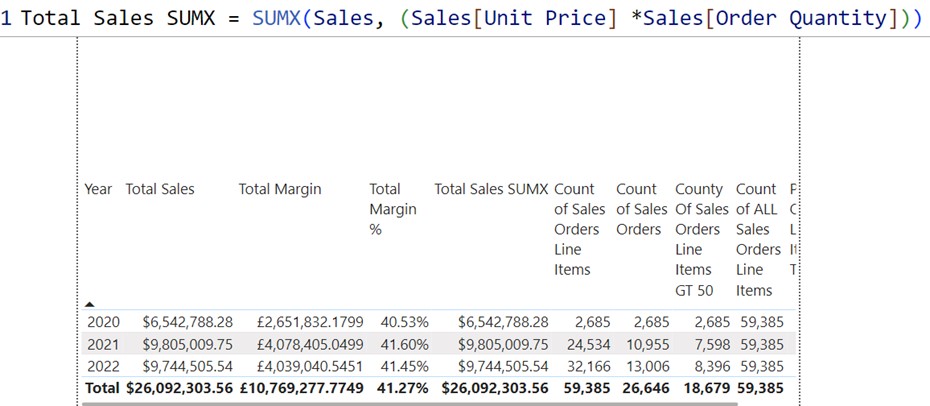The image size is (930, 406).
Task: Select the Total Margin column header
Action: point(280,189)
